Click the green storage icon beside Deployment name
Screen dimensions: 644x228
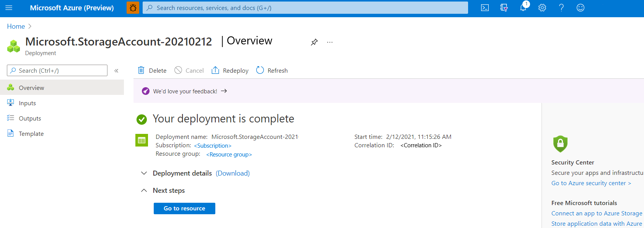pos(142,140)
